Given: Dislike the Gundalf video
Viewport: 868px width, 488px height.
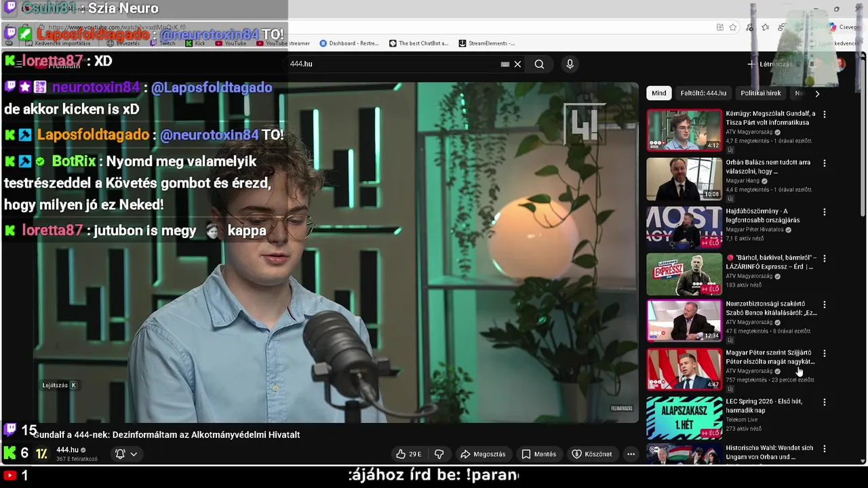Looking at the screenshot, I should [439, 454].
